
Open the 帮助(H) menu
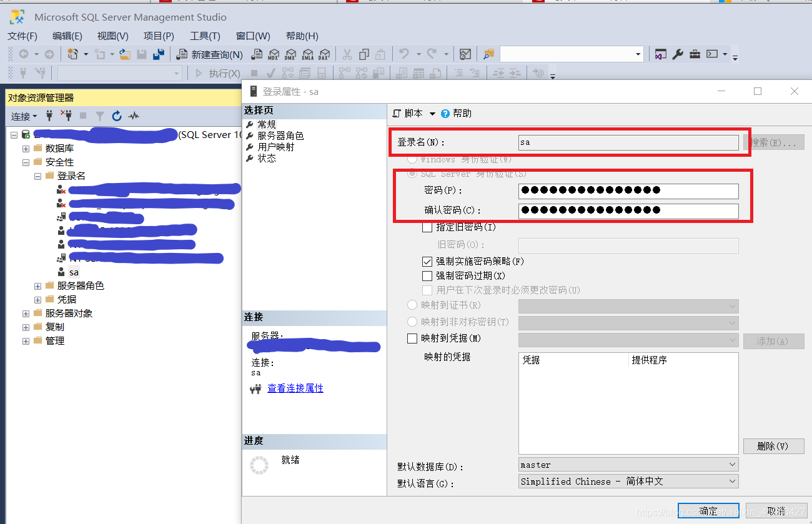[302, 36]
